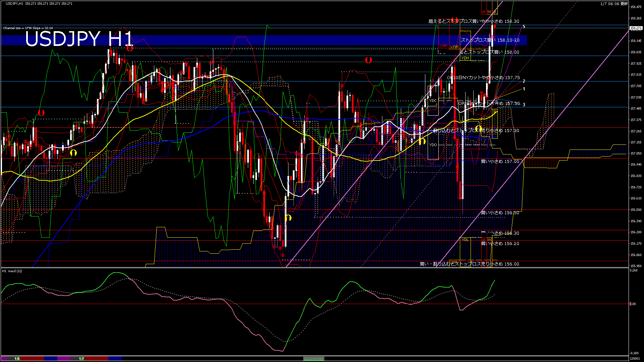Click the H1 macd (12) indicator label
The height and width of the screenshot is (362, 644).
point(12,271)
